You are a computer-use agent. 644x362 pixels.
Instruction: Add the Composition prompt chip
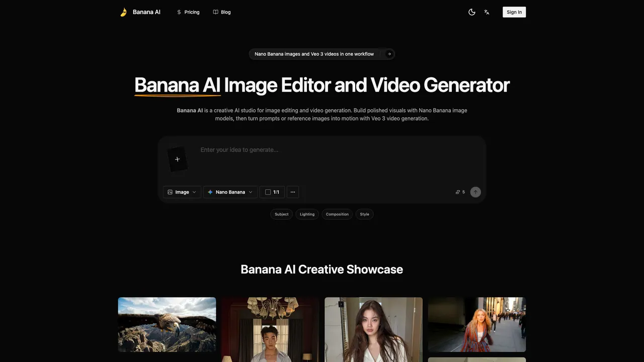pos(337,214)
